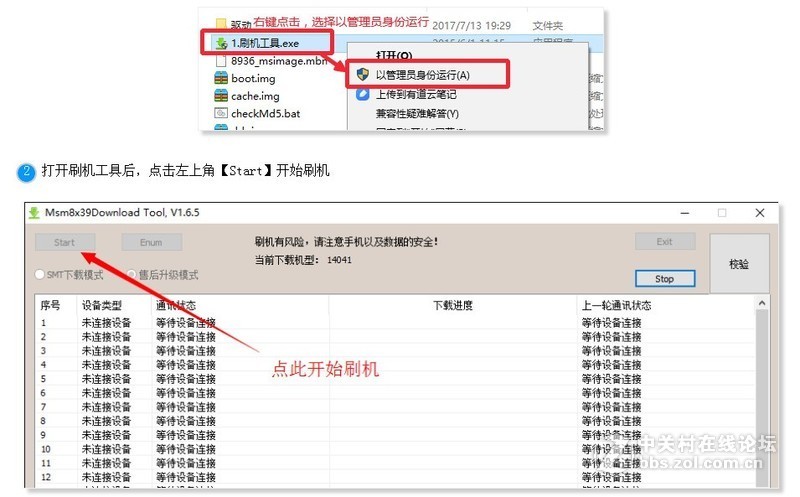This screenshot has height=497, width=800.
Task: Select device row number 5
Action: 43,379
